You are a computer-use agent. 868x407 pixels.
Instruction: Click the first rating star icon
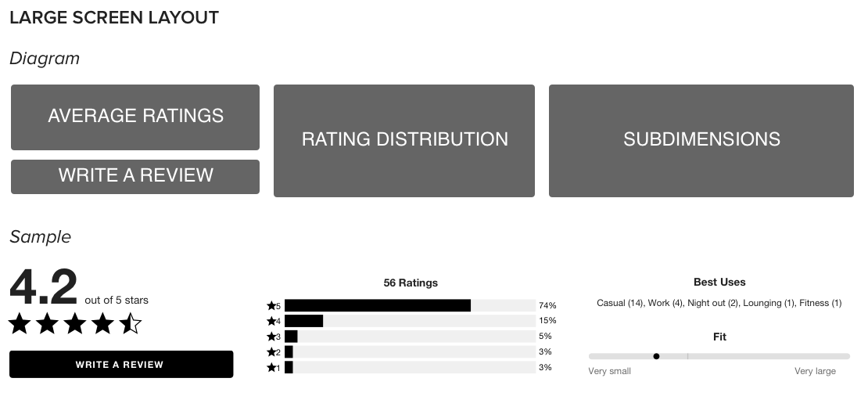(x=20, y=323)
